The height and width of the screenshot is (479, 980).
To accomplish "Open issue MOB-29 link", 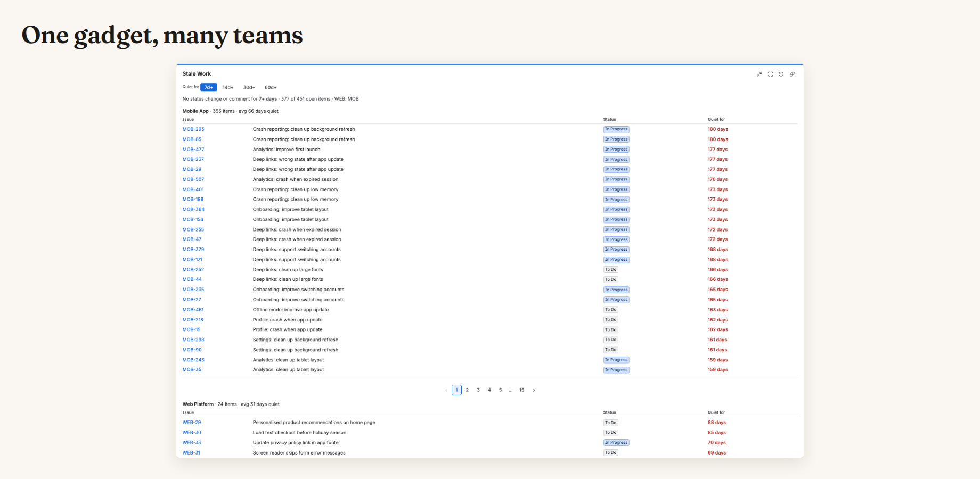I will point(192,169).
